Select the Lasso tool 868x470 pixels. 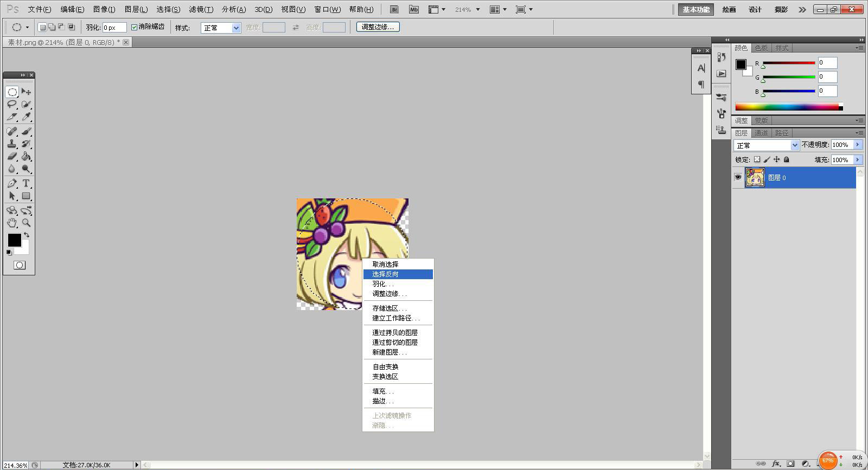coord(12,104)
